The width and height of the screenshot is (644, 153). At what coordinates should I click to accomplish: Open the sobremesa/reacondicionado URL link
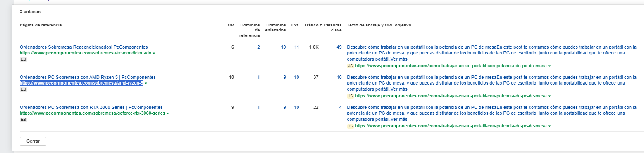coord(86,53)
